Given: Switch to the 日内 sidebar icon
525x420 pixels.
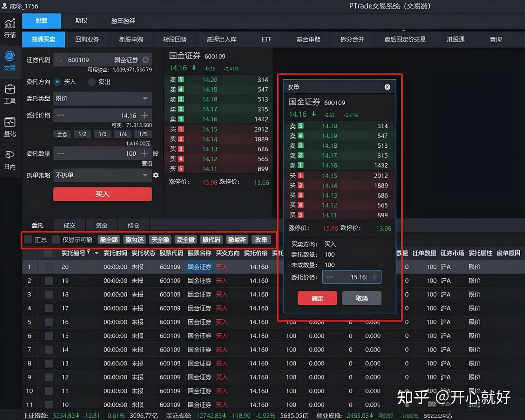Looking at the screenshot, I should (x=10, y=160).
